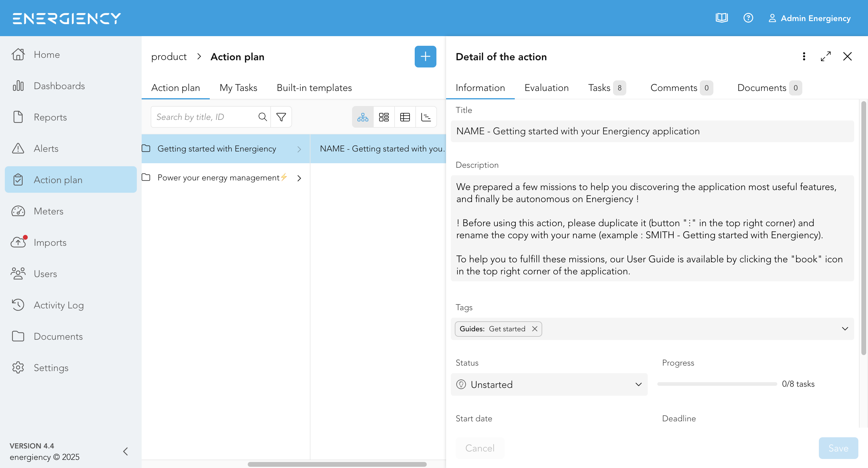The width and height of the screenshot is (868, 468).
Task: Open Documents from the sidebar
Action: click(x=71, y=336)
